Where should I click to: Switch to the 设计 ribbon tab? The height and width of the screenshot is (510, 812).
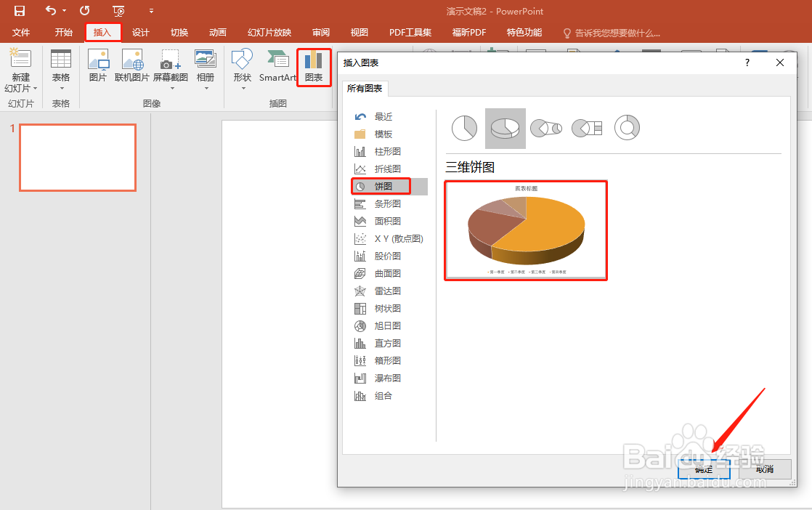(141, 32)
